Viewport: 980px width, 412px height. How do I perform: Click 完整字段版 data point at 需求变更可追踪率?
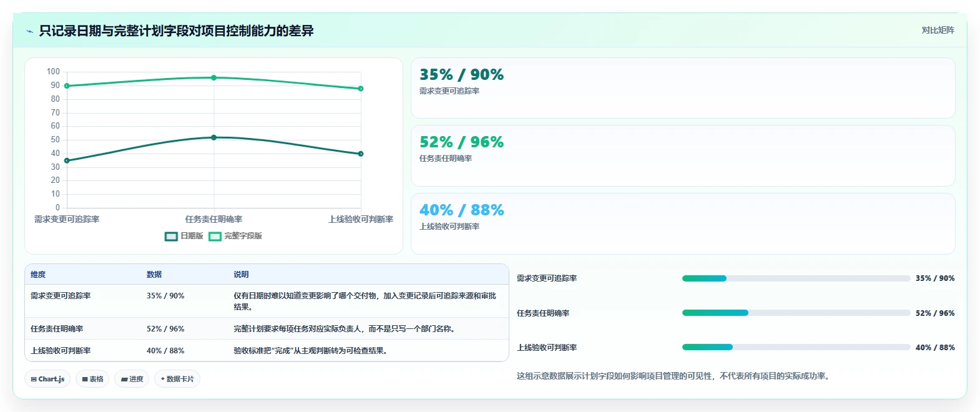(67, 86)
